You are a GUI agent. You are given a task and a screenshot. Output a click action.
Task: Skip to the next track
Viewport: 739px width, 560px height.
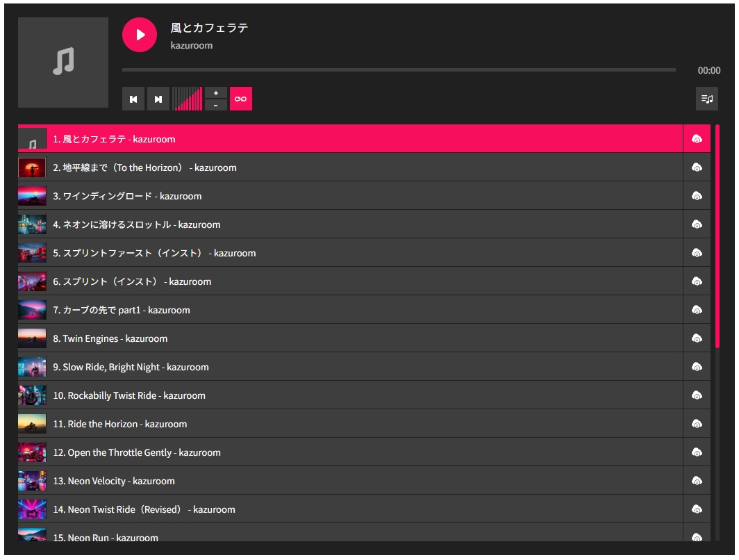click(158, 99)
